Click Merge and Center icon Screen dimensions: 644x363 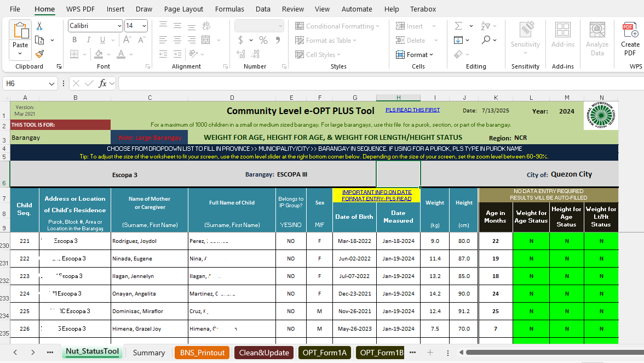(206, 40)
